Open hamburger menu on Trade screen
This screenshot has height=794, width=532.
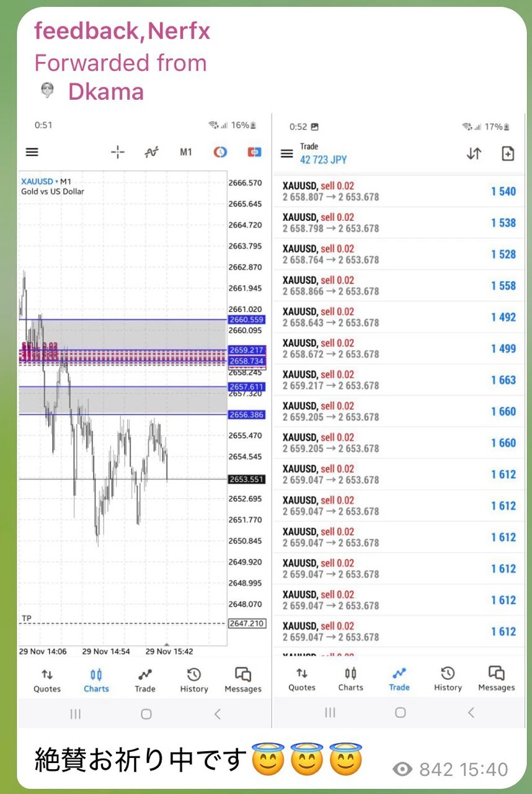(286, 154)
